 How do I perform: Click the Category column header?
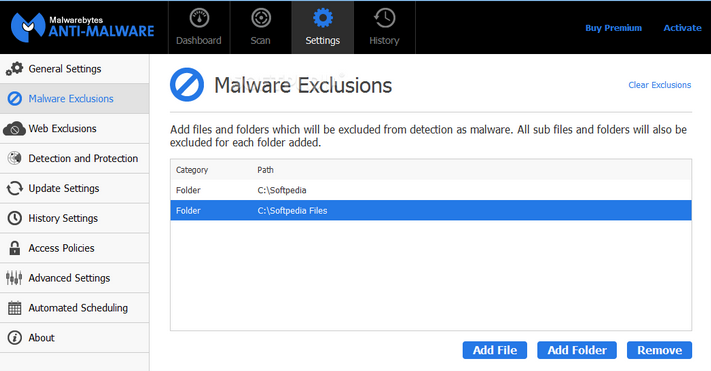coord(192,170)
